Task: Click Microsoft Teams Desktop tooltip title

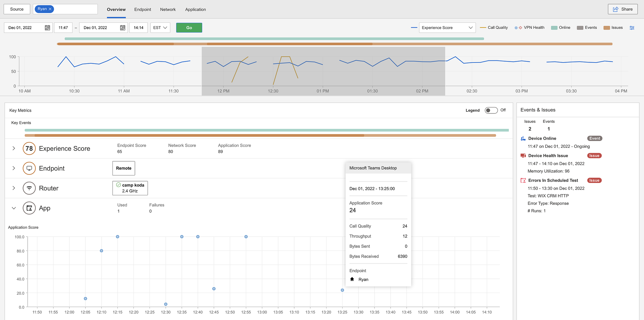Action: click(x=373, y=168)
